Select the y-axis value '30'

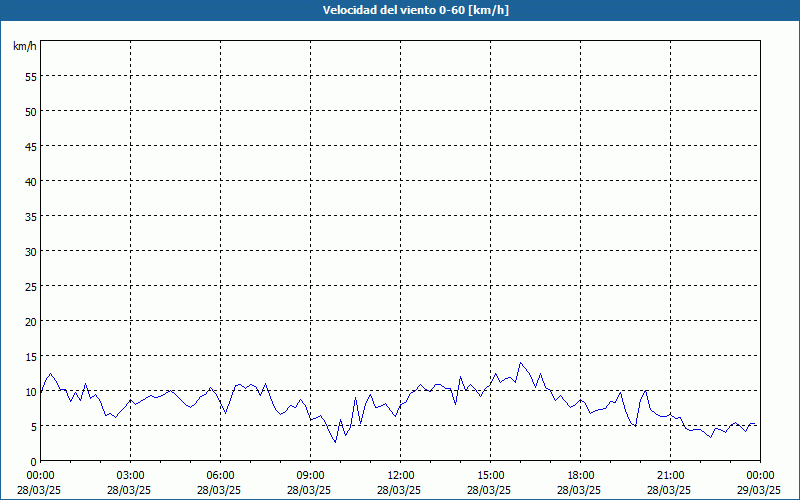click(30, 252)
